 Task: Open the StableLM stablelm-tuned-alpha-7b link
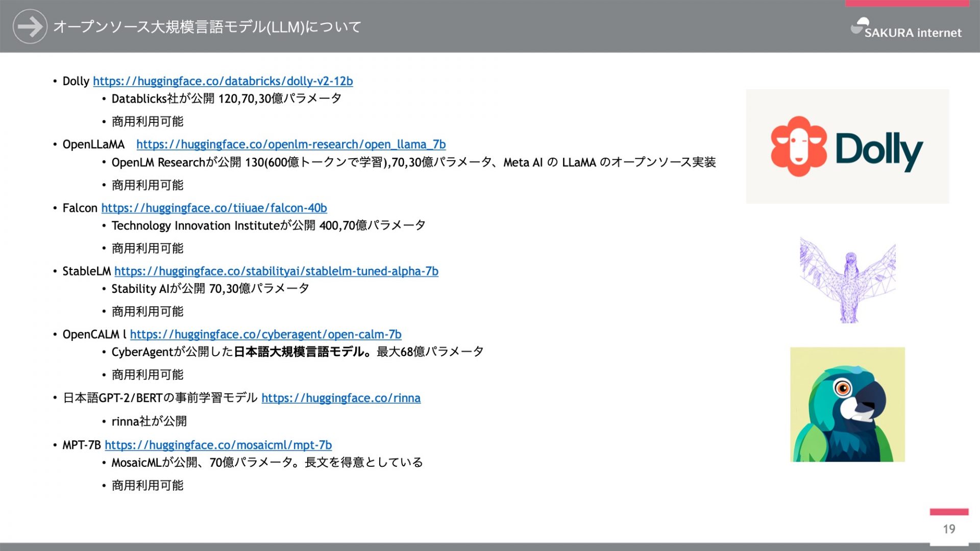pos(276,271)
